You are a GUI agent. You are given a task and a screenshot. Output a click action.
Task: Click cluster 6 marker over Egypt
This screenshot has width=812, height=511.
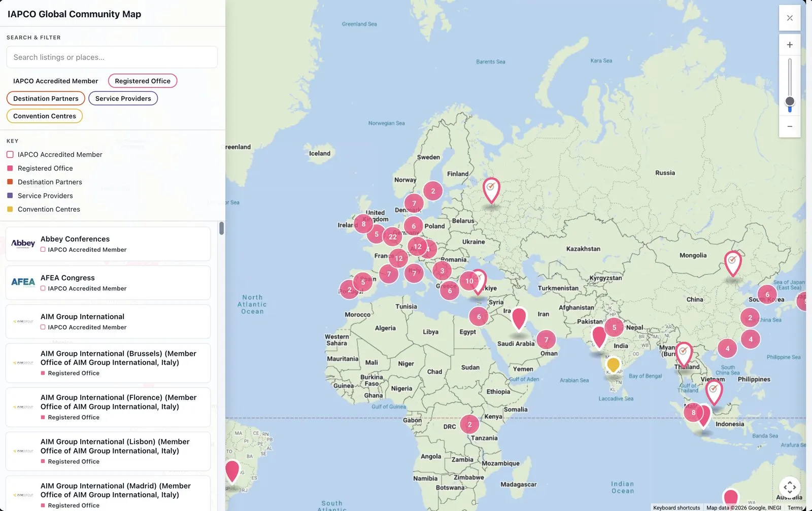click(479, 317)
